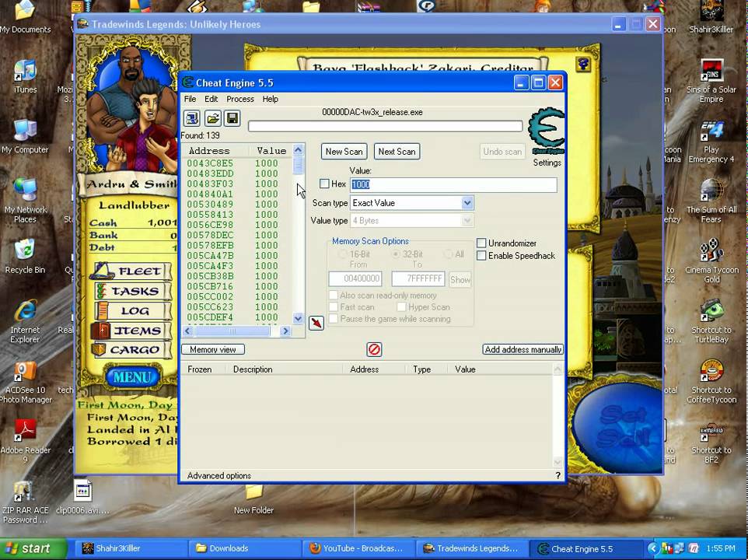This screenshot has height=560, width=748.
Task: Open My Network Places desktop icon
Action: click(x=25, y=201)
